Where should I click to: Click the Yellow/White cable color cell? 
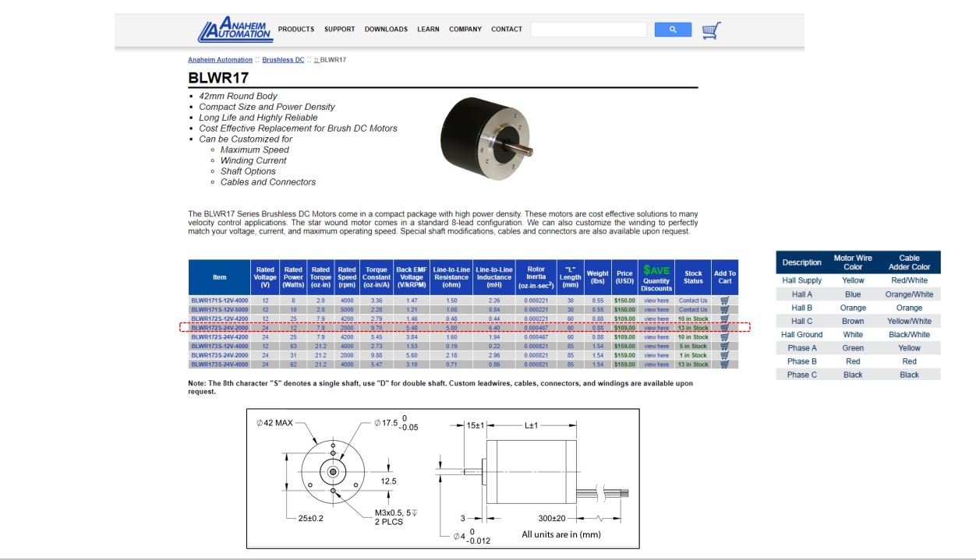909,321
